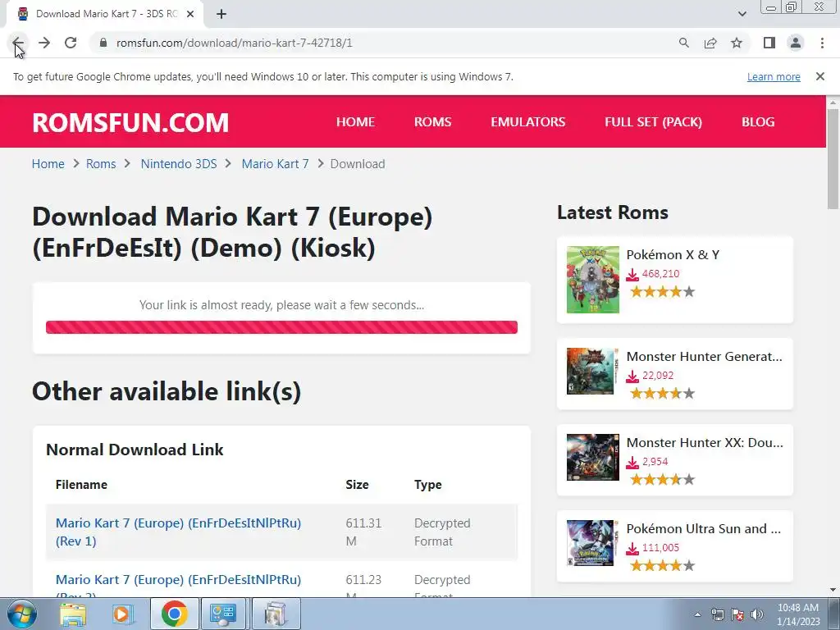This screenshot has width=840, height=630.
Task: Expand the tab search chevron
Action: [742, 14]
